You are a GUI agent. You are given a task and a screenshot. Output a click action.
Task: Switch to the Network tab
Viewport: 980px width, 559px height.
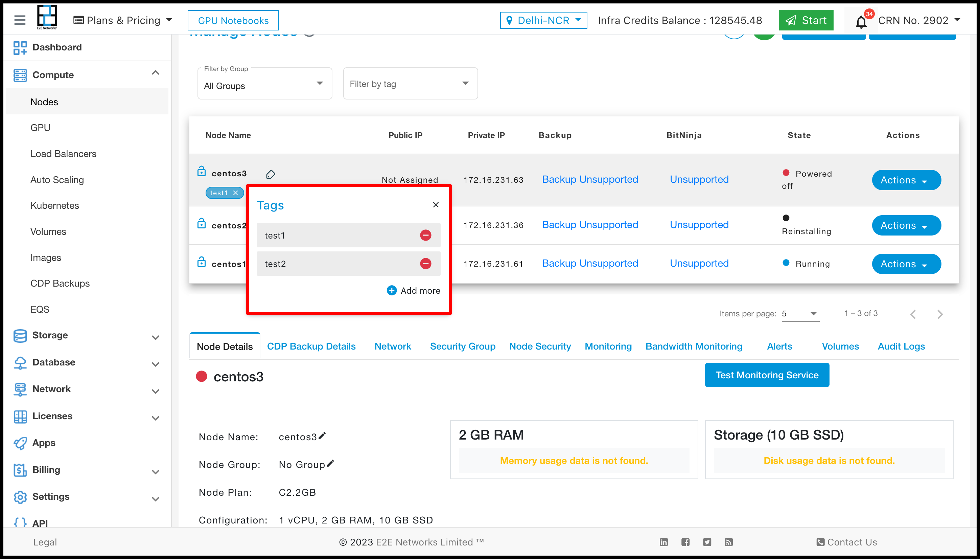coord(393,346)
